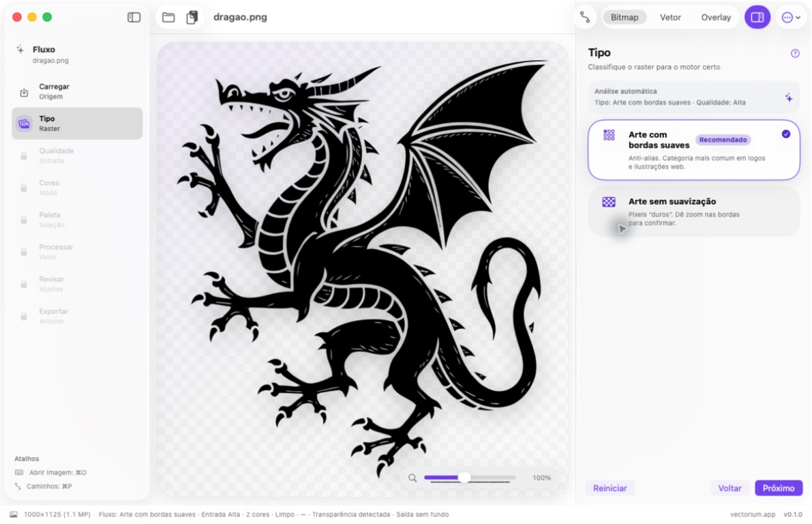The width and height of the screenshot is (812, 524).
Task: Click the lock icon beside Exportar
Action: point(24,316)
